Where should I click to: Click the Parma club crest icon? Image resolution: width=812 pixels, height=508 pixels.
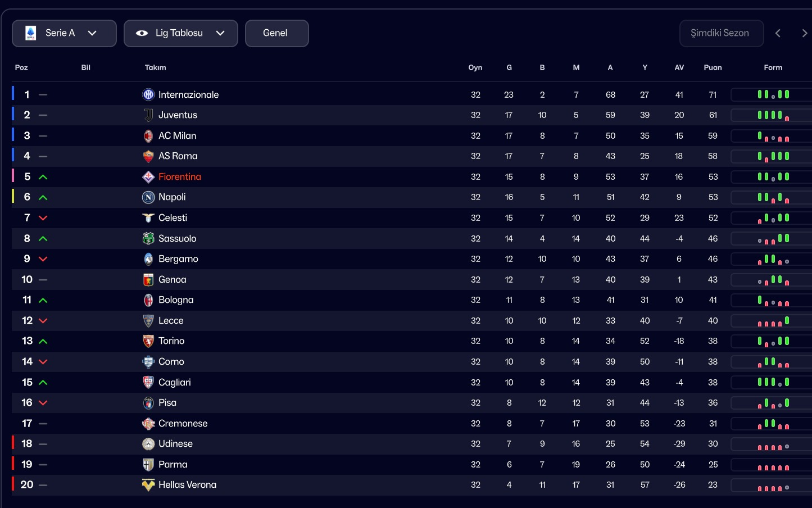148,464
